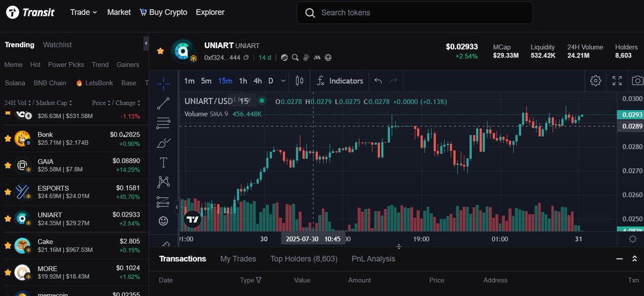Viewport: 644px width, 296px height.
Task: Open the ESPORTS token row
Action: 74,192
